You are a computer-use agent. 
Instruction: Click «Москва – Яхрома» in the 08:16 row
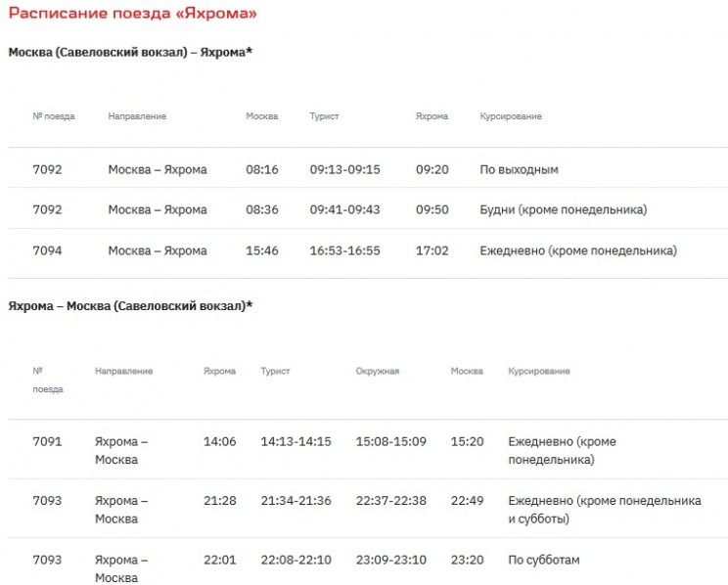[x=158, y=169]
